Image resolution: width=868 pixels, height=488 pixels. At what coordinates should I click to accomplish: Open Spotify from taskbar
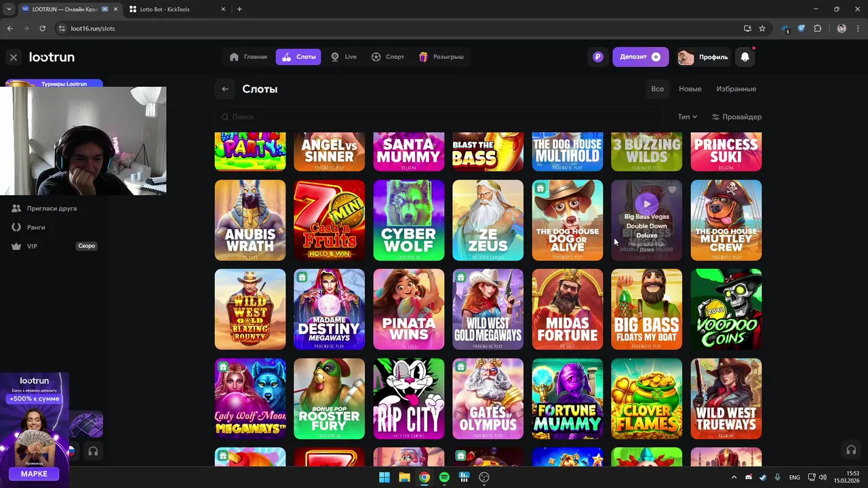(444, 477)
